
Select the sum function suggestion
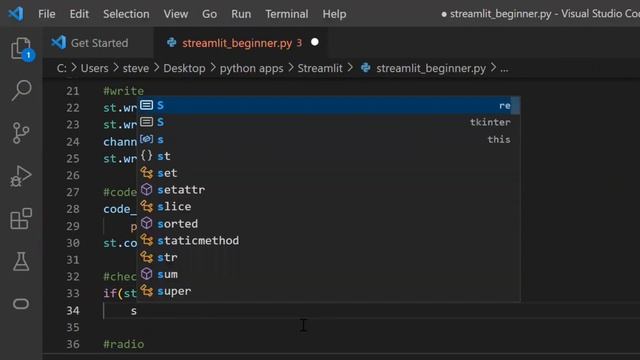(328, 274)
